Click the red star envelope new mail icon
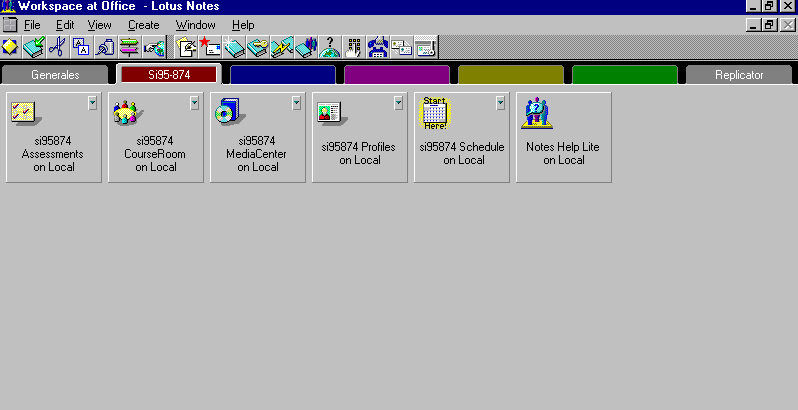798x410 pixels. (x=210, y=47)
